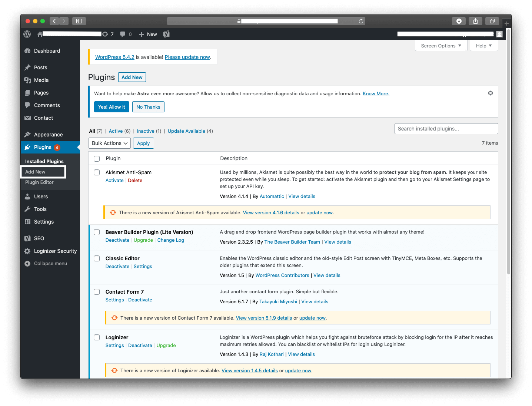Expand the Help panel

(484, 46)
